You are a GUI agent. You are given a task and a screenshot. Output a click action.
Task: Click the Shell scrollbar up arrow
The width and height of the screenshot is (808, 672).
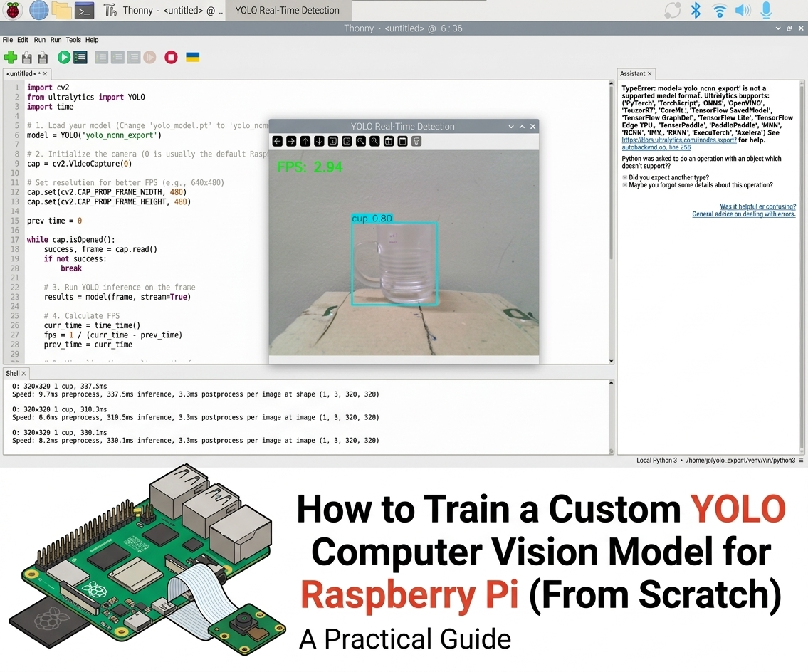point(611,383)
